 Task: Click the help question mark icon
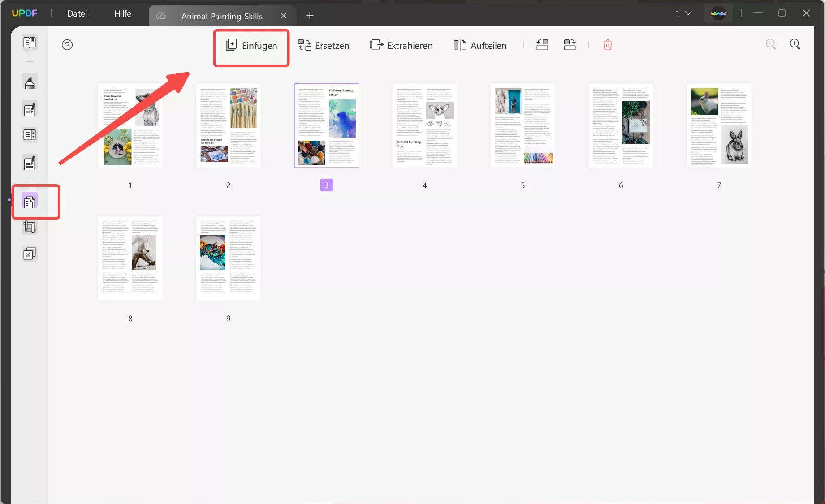click(x=67, y=45)
